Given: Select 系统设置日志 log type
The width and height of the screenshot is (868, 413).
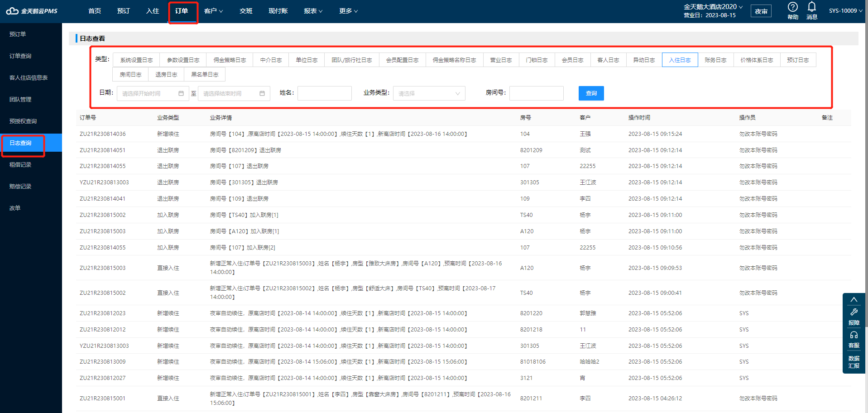Looking at the screenshot, I should (136, 60).
